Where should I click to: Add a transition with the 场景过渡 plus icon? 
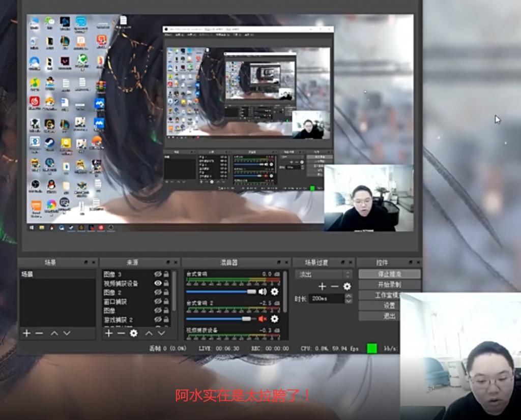[x=322, y=286]
